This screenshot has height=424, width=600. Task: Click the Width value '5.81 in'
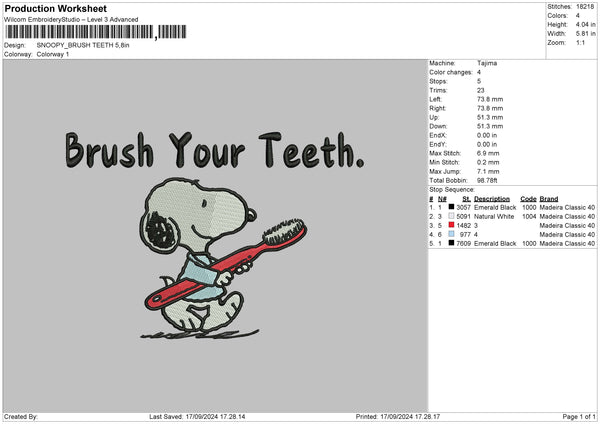[x=585, y=34]
